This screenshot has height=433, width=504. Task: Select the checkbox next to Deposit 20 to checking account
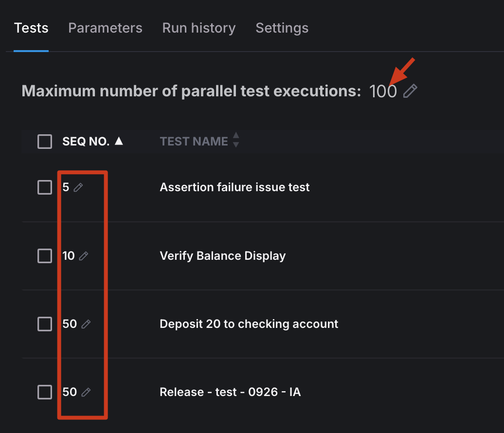44,324
